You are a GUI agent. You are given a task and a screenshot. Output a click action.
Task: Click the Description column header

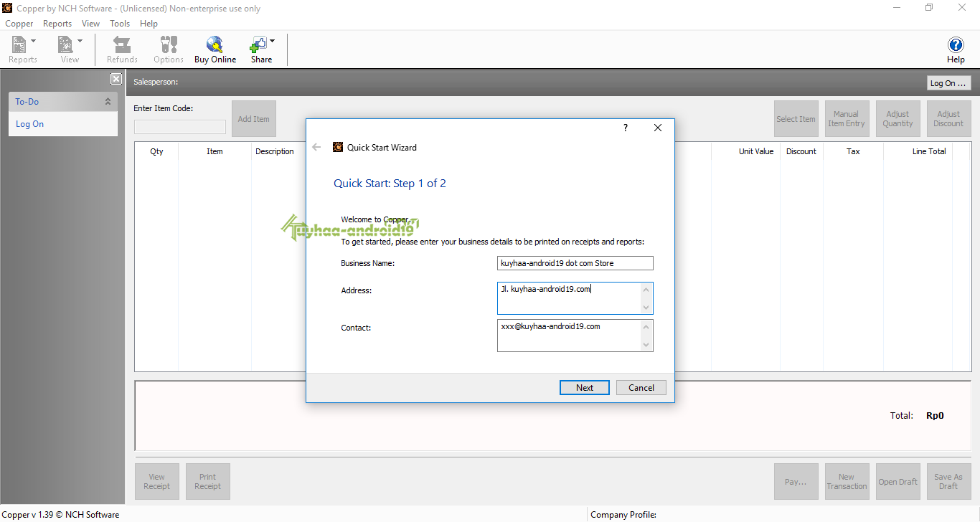pyautogui.click(x=275, y=151)
